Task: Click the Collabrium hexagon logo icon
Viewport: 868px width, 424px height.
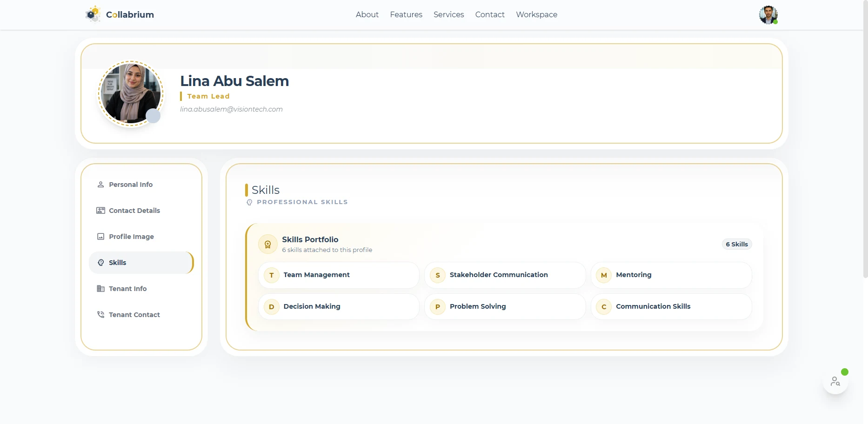Action: 93,14
